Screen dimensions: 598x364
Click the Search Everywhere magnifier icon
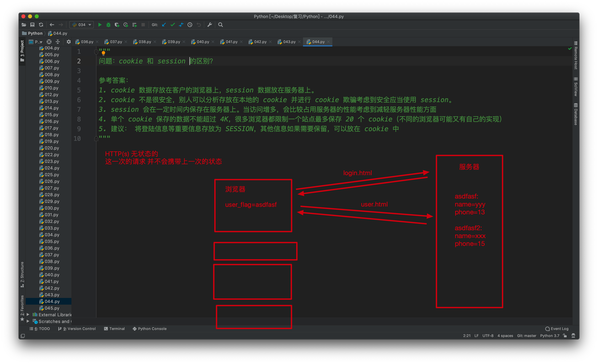click(221, 25)
